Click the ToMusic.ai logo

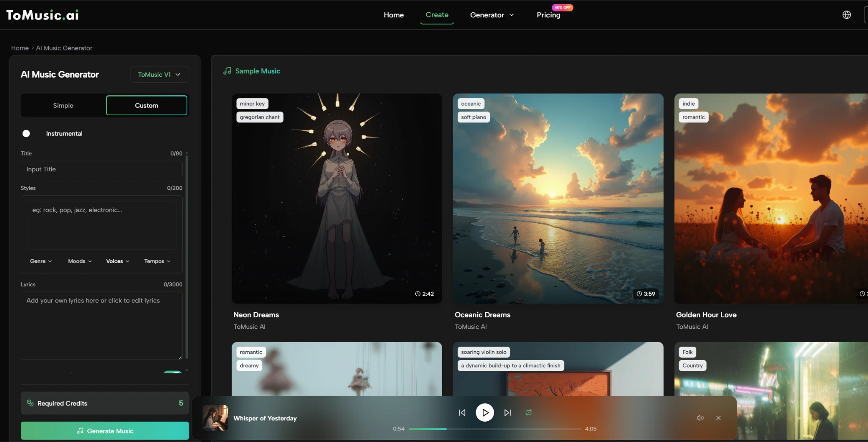(42, 15)
